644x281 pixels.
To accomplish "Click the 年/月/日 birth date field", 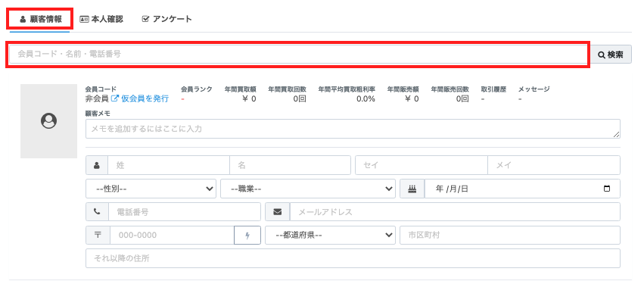I will coord(522,189).
